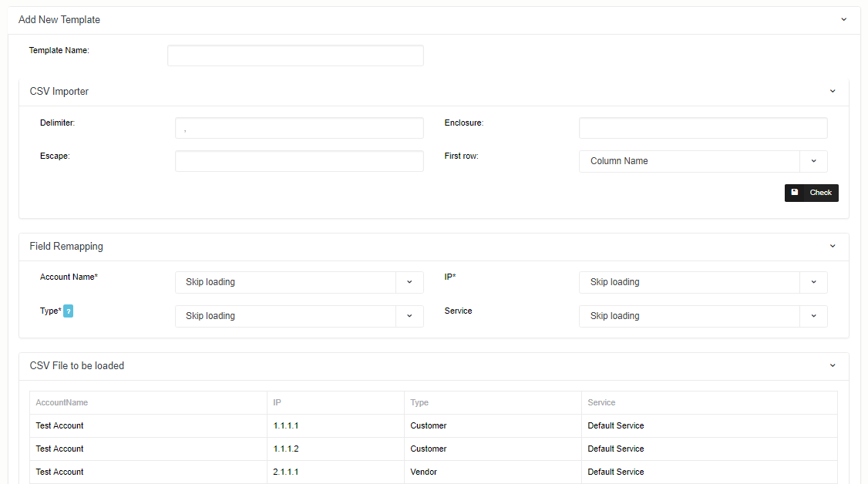Screen dimensions: 868x484
Task: Open the IP field mapping dropdown
Action: tap(702, 282)
